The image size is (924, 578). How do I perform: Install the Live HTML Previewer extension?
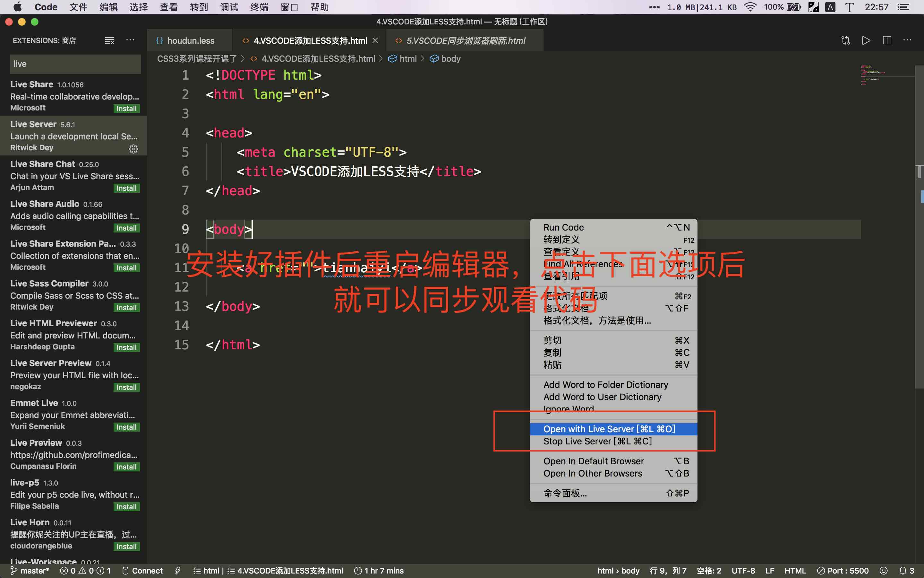[x=126, y=347]
